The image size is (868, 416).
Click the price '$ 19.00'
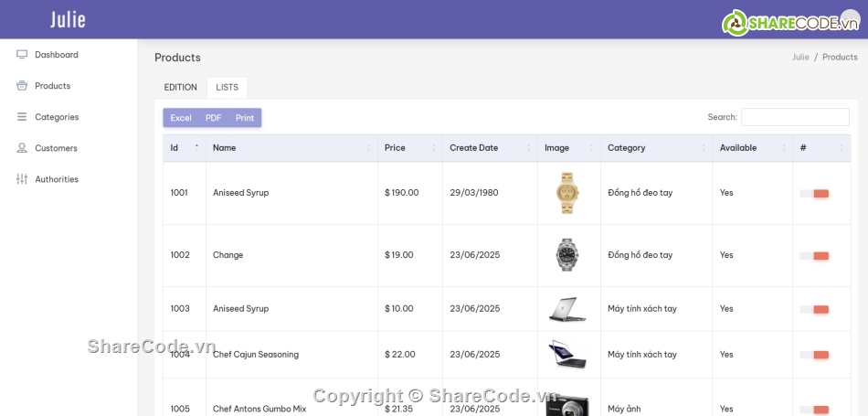pos(399,255)
